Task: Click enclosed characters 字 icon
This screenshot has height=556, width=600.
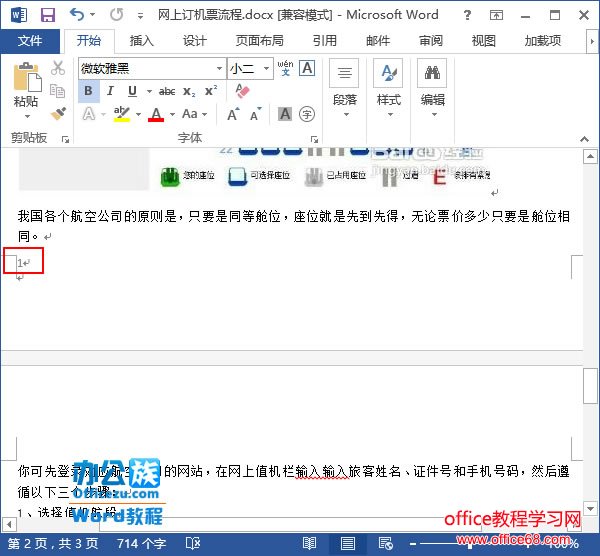Action: pyautogui.click(x=307, y=114)
